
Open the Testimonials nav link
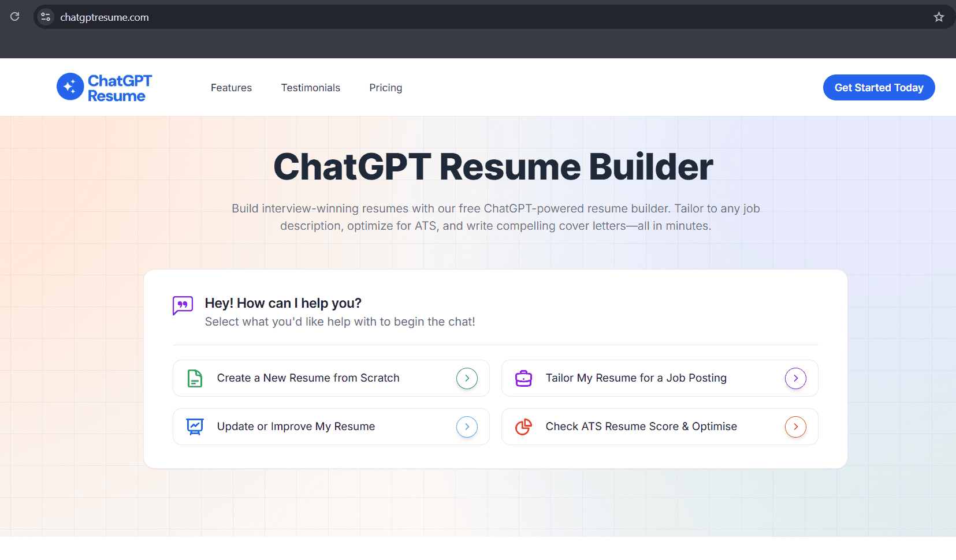click(x=311, y=88)
